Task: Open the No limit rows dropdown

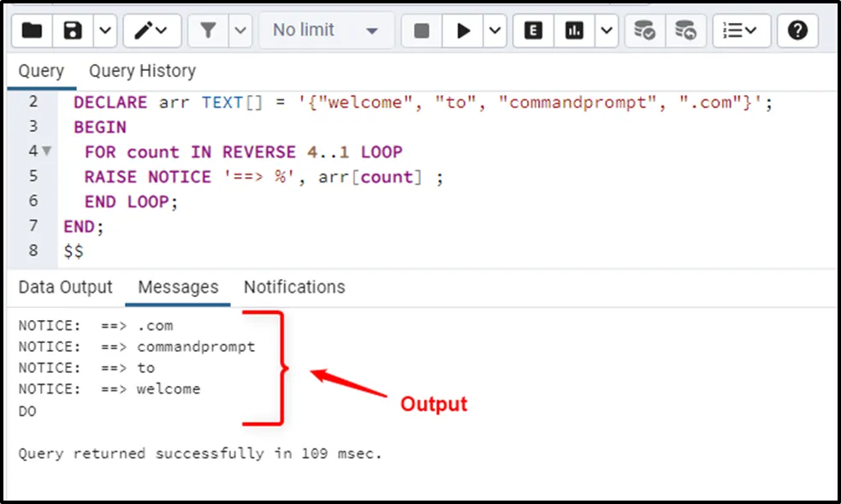Action: coord(325,31)
